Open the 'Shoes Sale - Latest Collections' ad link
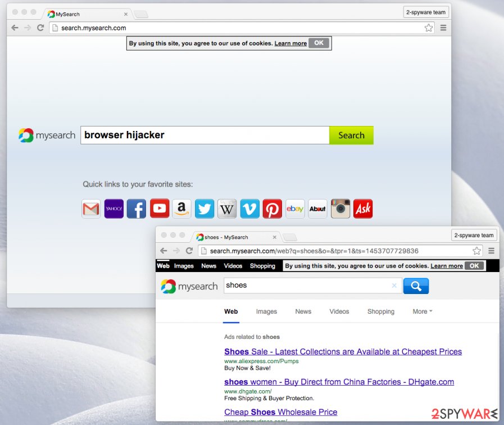 [343, 352]
